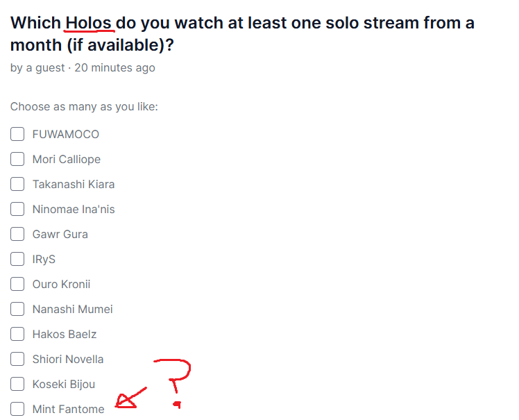The height and width of the screenshot is (420, 519).
Task: Click the 'by a guest' author text
Action: point(37,67)
